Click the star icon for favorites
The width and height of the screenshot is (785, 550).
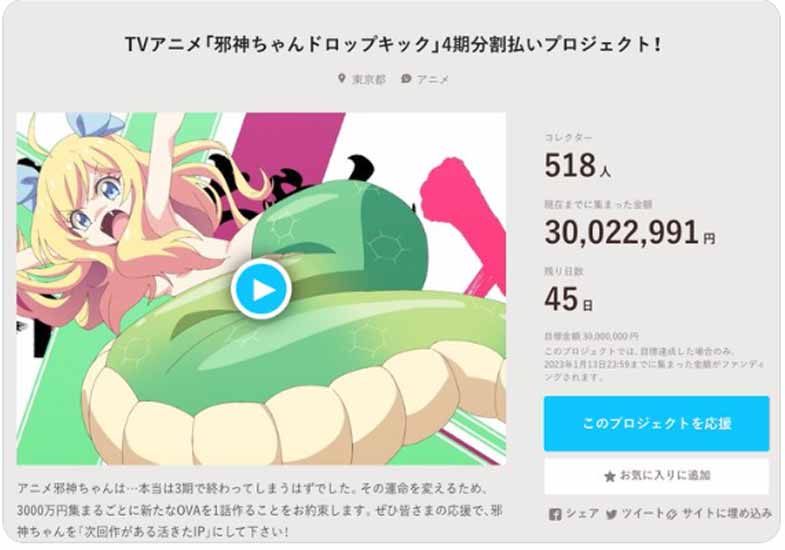click(x=609, y=476)
